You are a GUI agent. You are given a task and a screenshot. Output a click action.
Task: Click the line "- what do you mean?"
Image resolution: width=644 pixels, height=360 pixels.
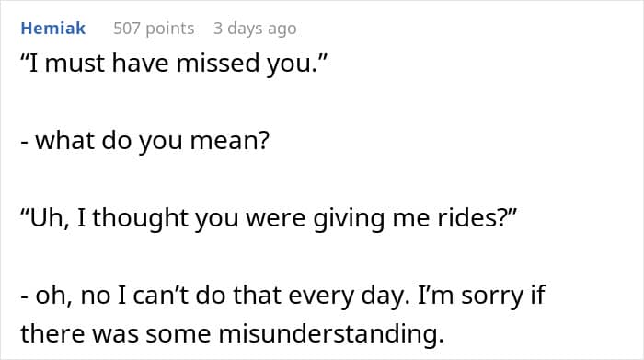click(145, 141)
